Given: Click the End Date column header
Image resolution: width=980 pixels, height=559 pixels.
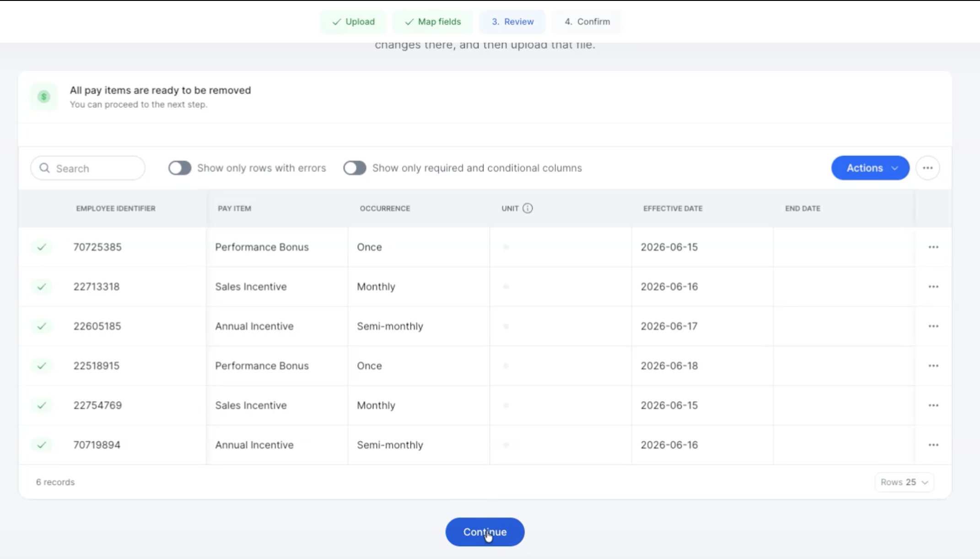Looking at the screenshot, I should (x=802, y=209).
